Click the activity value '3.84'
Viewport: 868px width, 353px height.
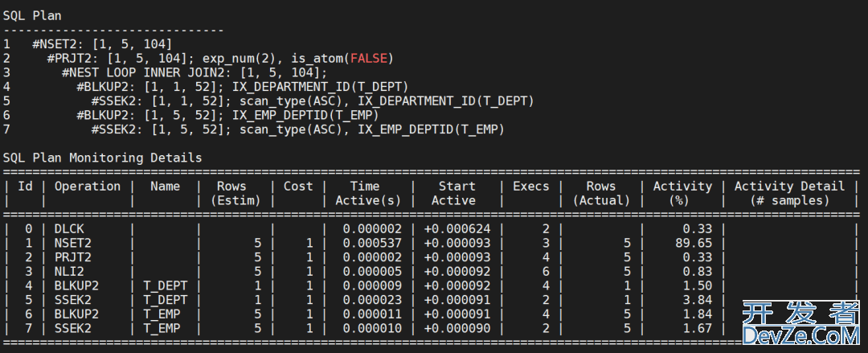pos(696,301)
